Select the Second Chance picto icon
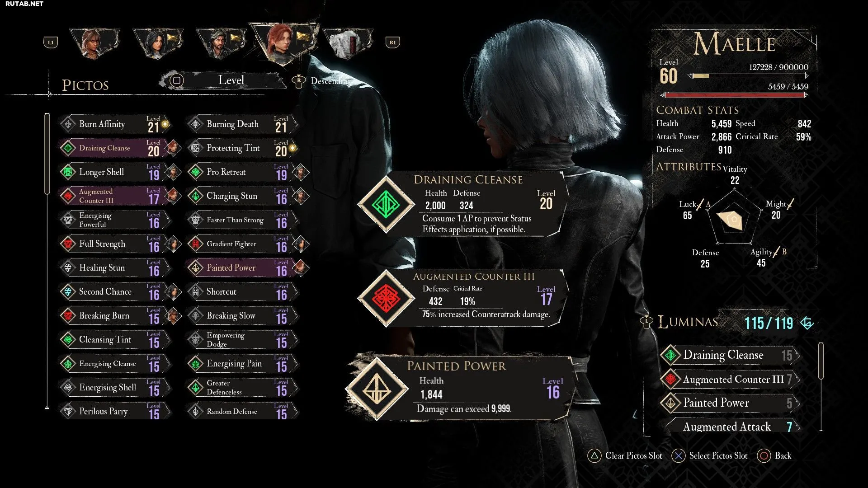The height and width of the screenshot is (488, 868). click(x=68, y=291)
